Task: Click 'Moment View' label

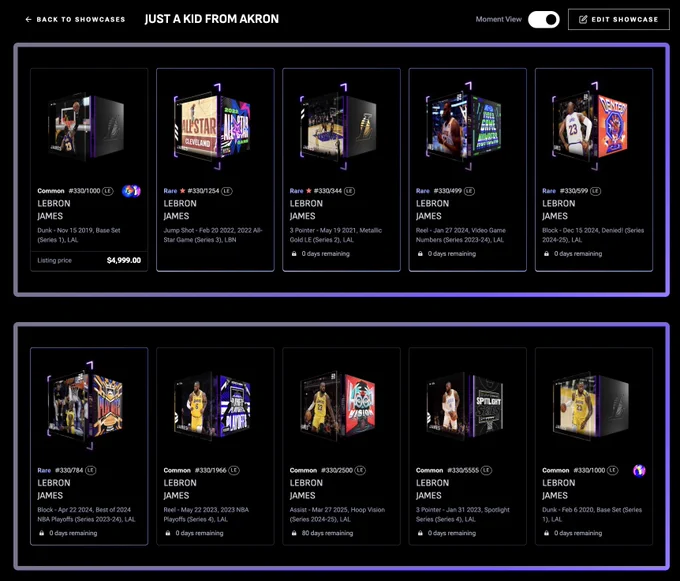Action: coord(499,19)
